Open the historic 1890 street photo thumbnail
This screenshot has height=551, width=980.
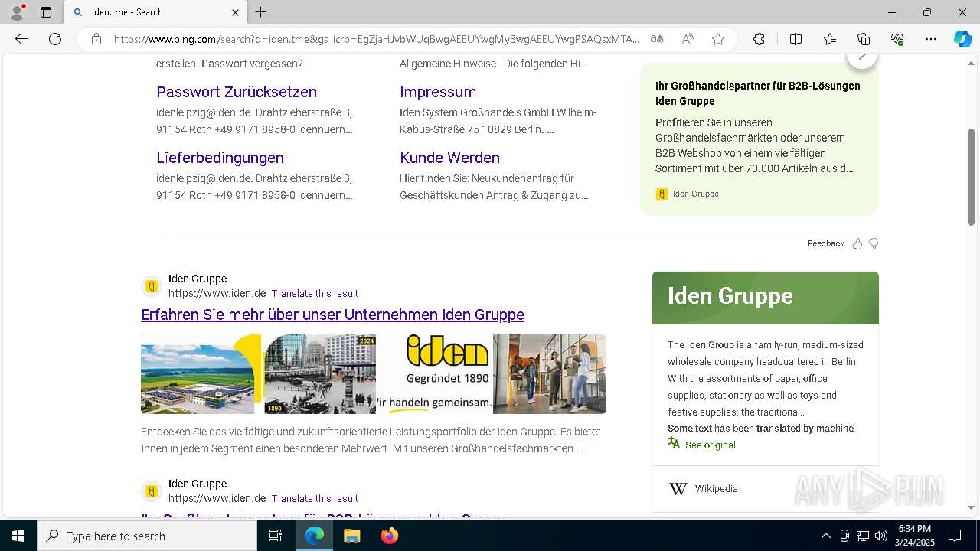coord(320,374)
